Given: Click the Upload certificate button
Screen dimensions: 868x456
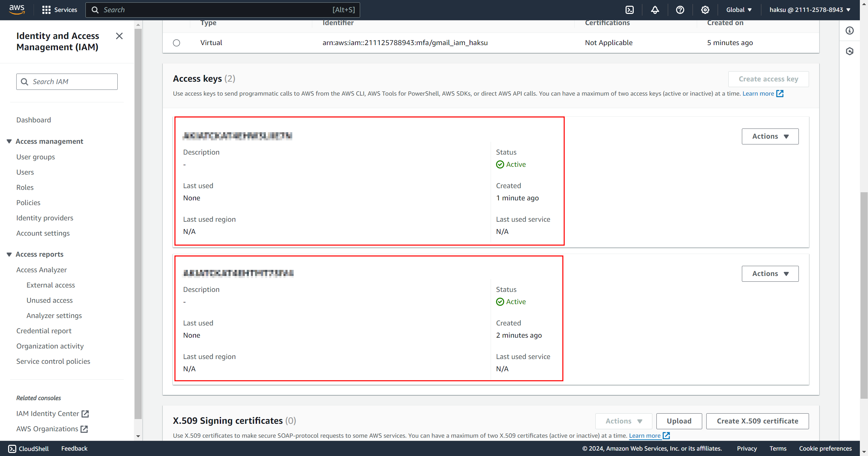Looking at the screenshot, I should pos(679,421).
